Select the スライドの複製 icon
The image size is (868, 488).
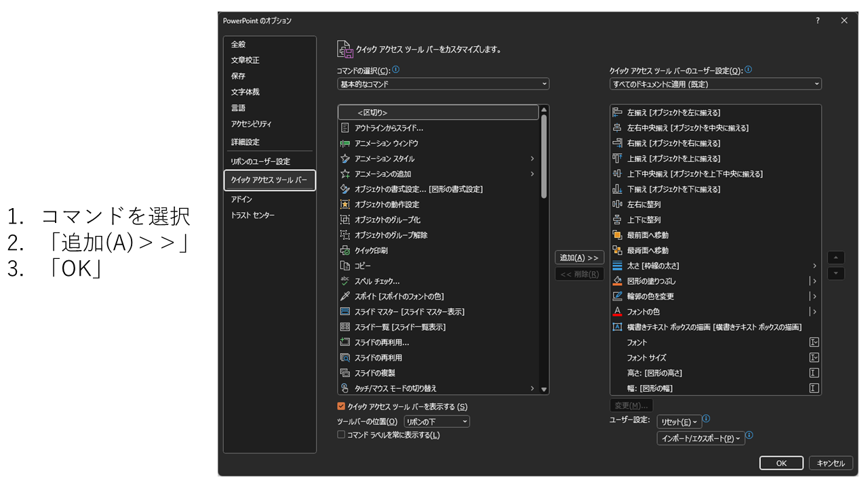344,373
